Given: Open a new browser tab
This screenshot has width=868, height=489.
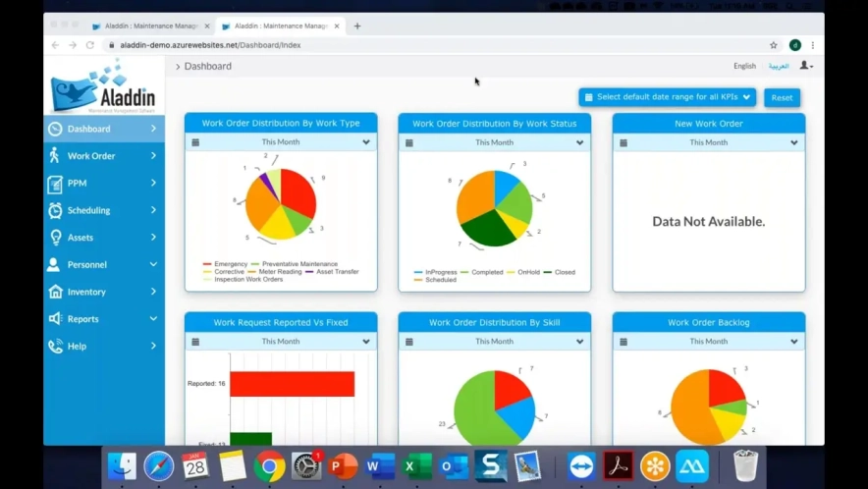Looking at the screenshot, I should [357, 27].
